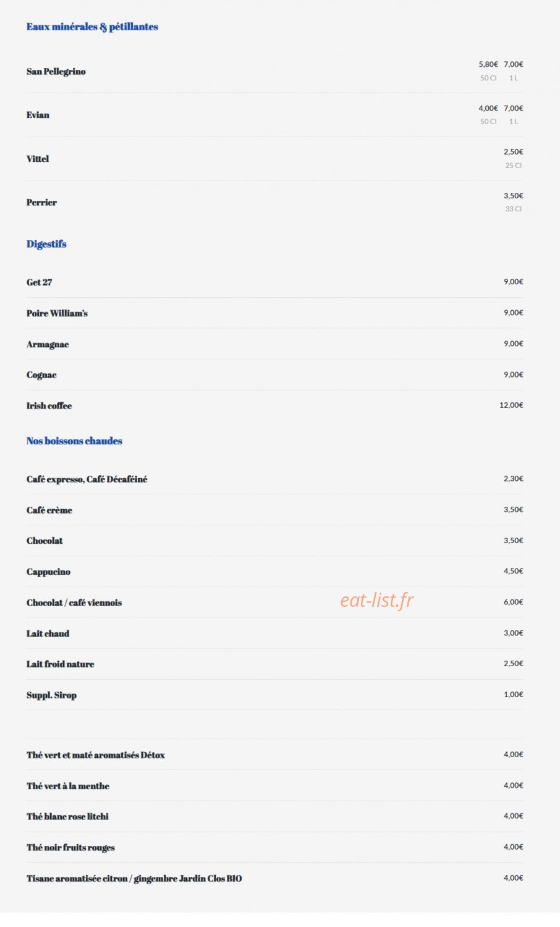Click the Digestifs section heading
This screenshot has width=560, height=927.
46,244
